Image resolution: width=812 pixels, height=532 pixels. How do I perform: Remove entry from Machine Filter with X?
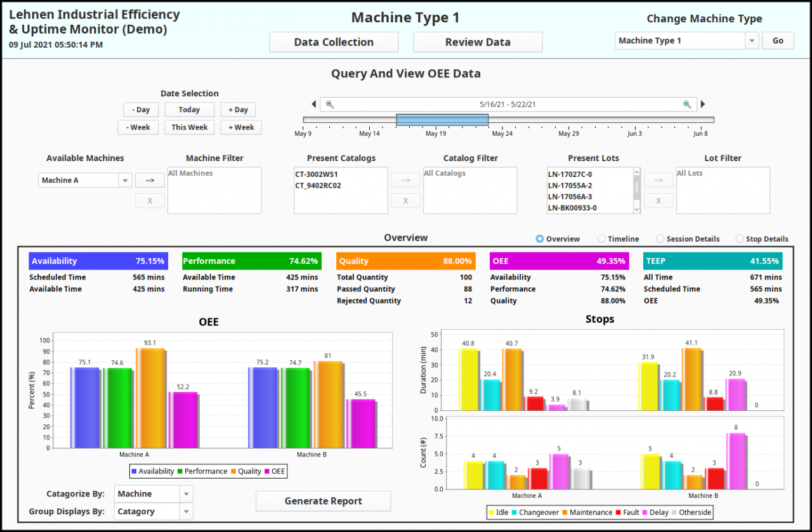[150, 201]
